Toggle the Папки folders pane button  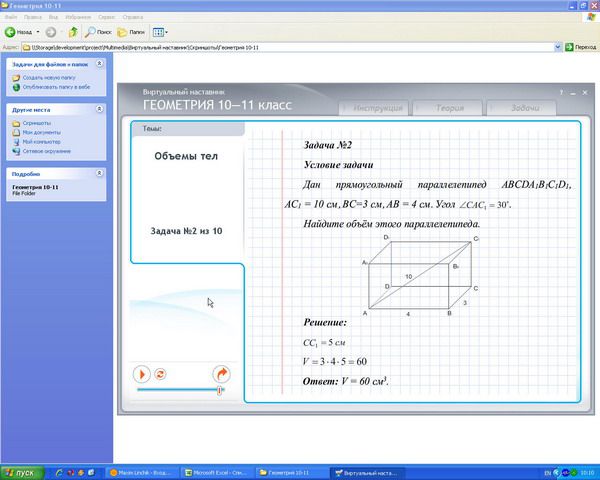(131, 32)
